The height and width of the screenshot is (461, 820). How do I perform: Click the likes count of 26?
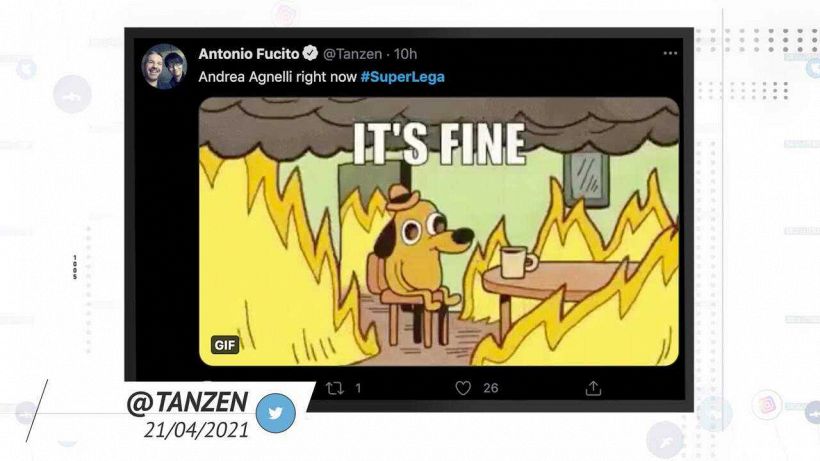tap(491, 388)
